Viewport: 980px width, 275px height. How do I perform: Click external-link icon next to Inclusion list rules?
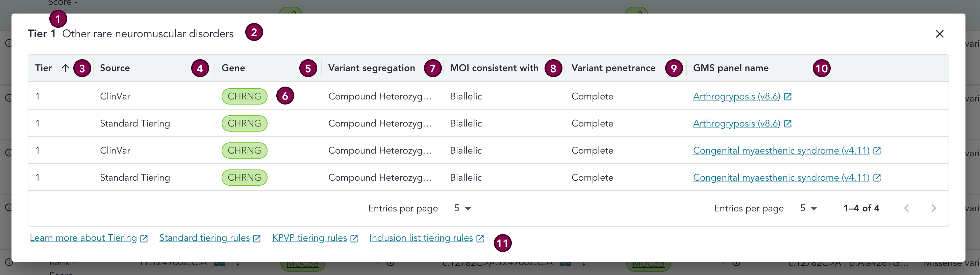pyautogui.click(x=480, y=238)
